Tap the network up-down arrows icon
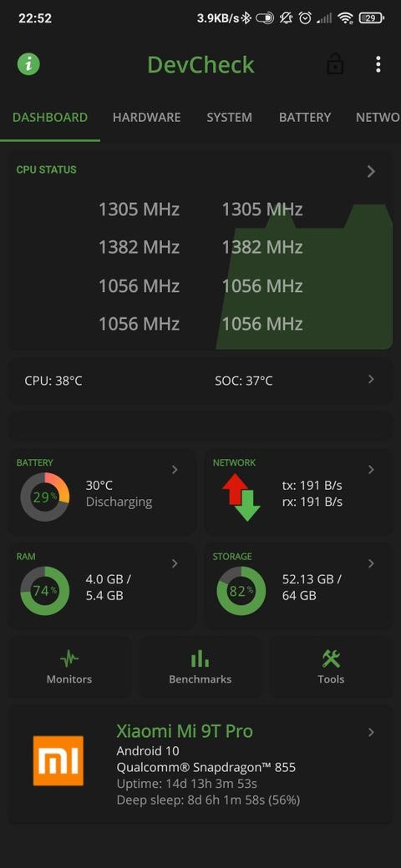 tap(241, 497)
